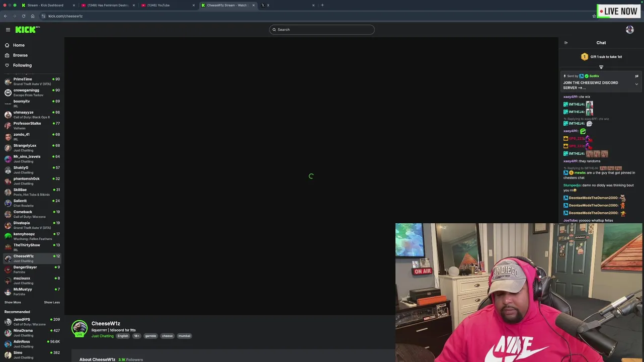
Task: Click the Following heart icon in sidebar
Action: (7, 65)
